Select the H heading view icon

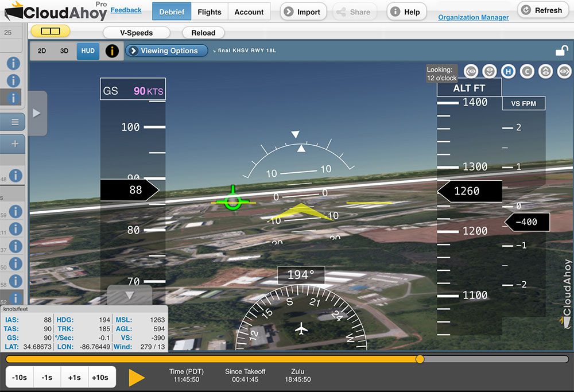(x=508, y=71)
